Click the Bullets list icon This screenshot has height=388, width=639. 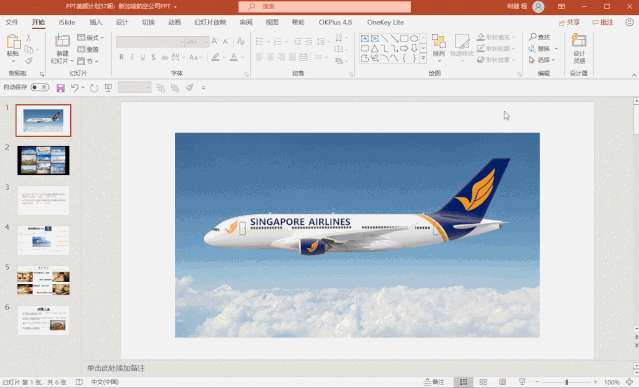tap(260, 41)
